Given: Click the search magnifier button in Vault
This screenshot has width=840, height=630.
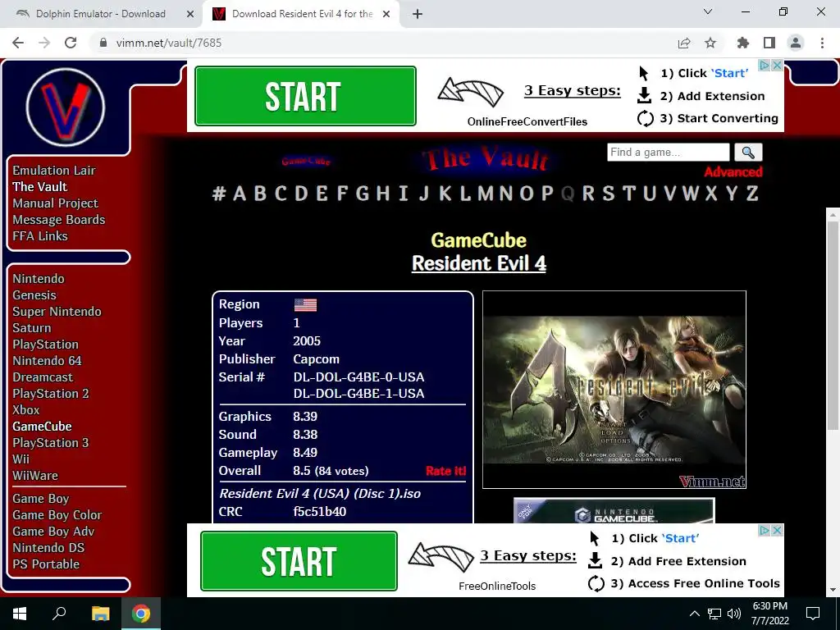Looking at the screenshot, I should (x=748, y=152).
